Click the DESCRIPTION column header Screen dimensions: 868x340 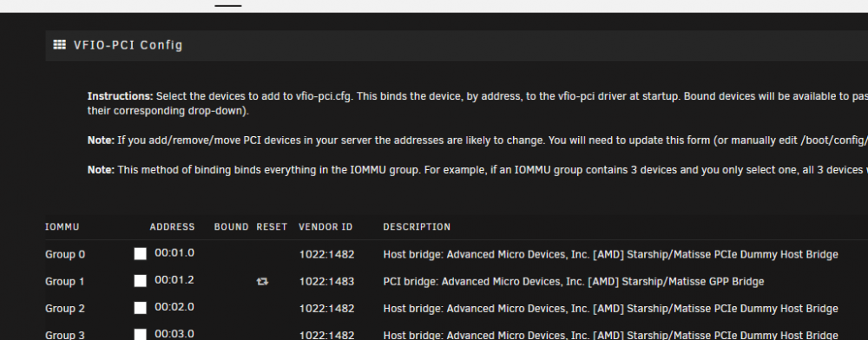[x=417, y=226]
